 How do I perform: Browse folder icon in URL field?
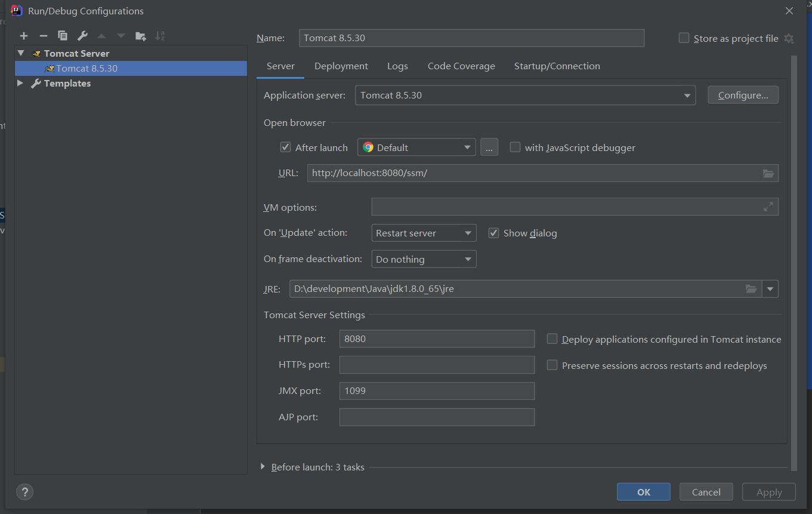pos(768,173)
